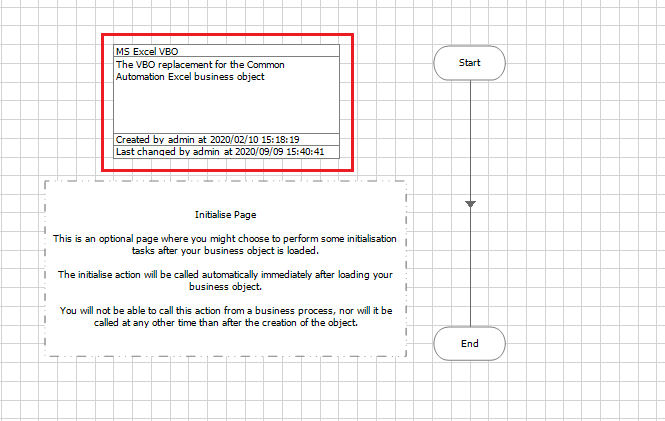Select the MS Excel VBO title row

click(226, 51)
